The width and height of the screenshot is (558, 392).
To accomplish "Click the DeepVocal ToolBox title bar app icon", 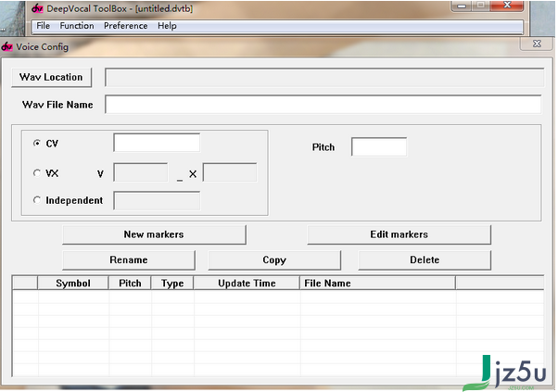I will [x=37, y=8].
